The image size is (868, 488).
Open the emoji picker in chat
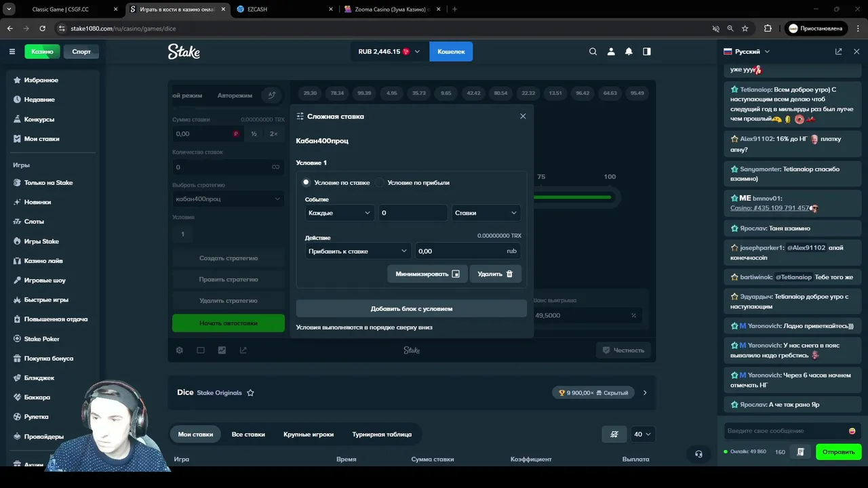coord(852,431)
